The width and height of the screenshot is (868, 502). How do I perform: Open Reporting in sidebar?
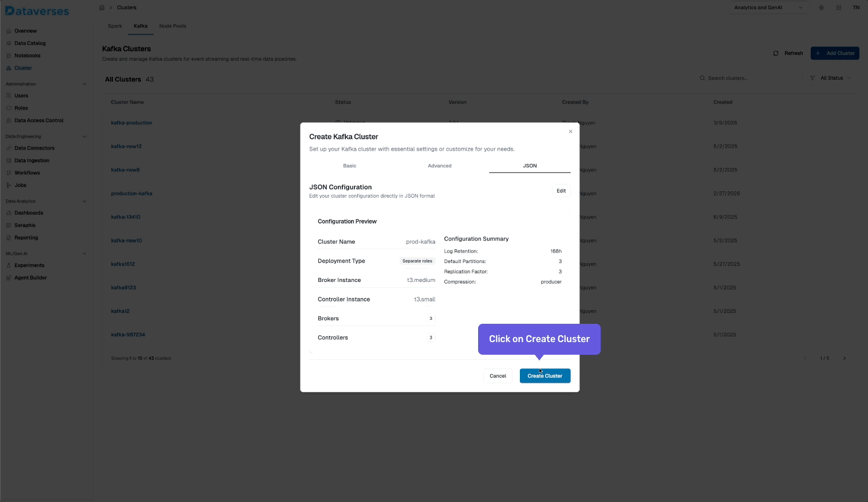coord(26,237)
